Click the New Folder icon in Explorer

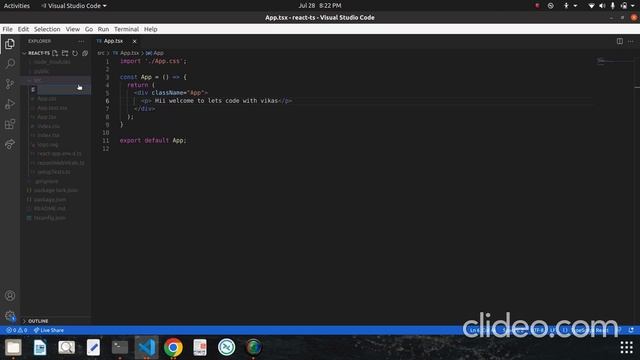[x=65, y=53]
